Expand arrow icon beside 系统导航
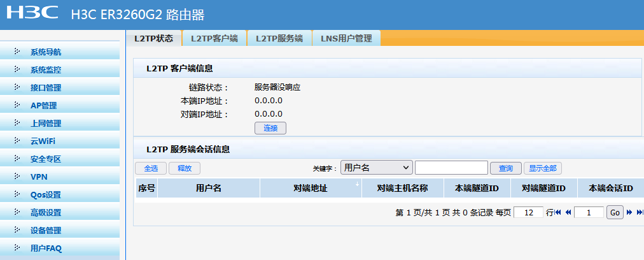The image size is (644, 260). pos(17,52)
